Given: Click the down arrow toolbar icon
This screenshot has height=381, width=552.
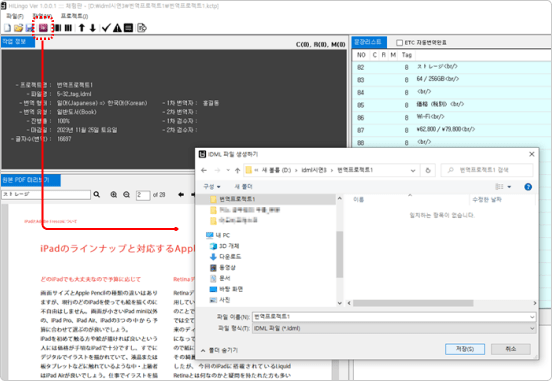Looking at the screenshot, I should click(93, 28).
